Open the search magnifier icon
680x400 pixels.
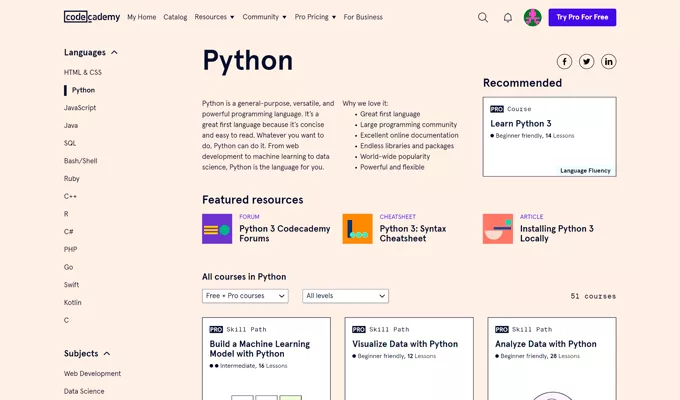(x=483, y=17)
